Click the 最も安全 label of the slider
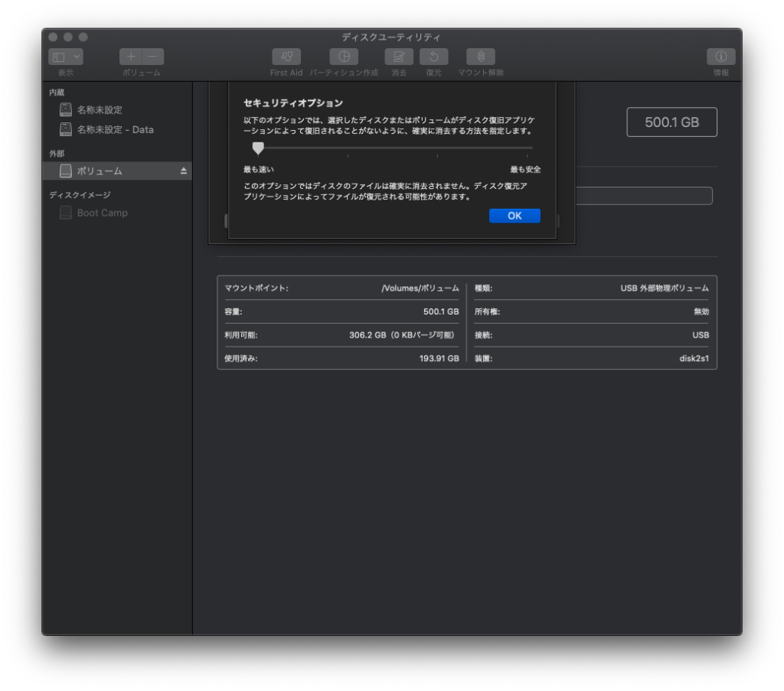 pos(525,169)
